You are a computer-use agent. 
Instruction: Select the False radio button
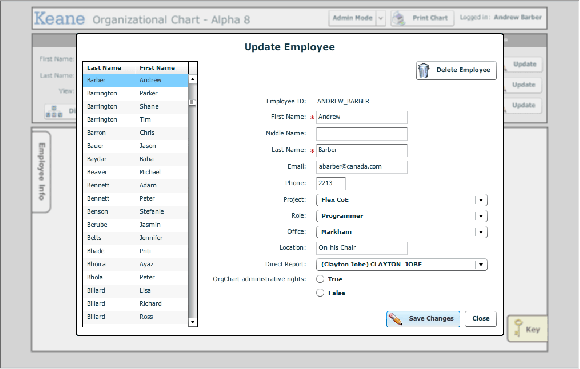tap(320, 293)
